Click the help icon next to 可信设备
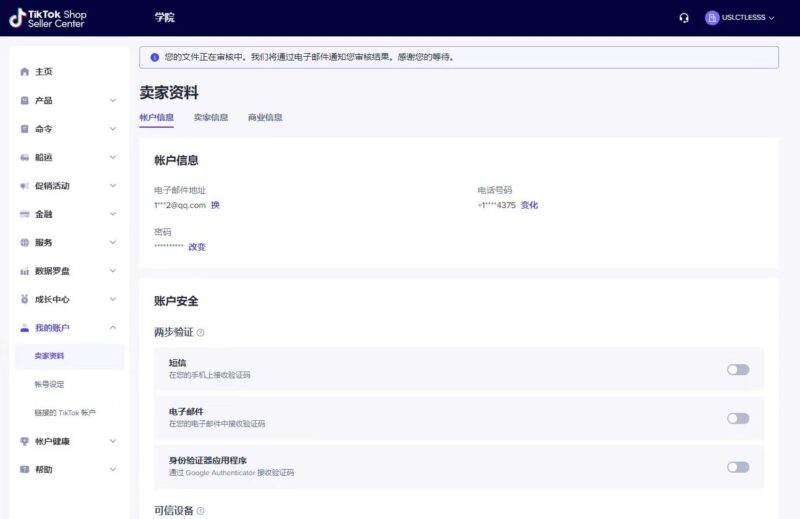800x519 pixels. click(201, 511)
